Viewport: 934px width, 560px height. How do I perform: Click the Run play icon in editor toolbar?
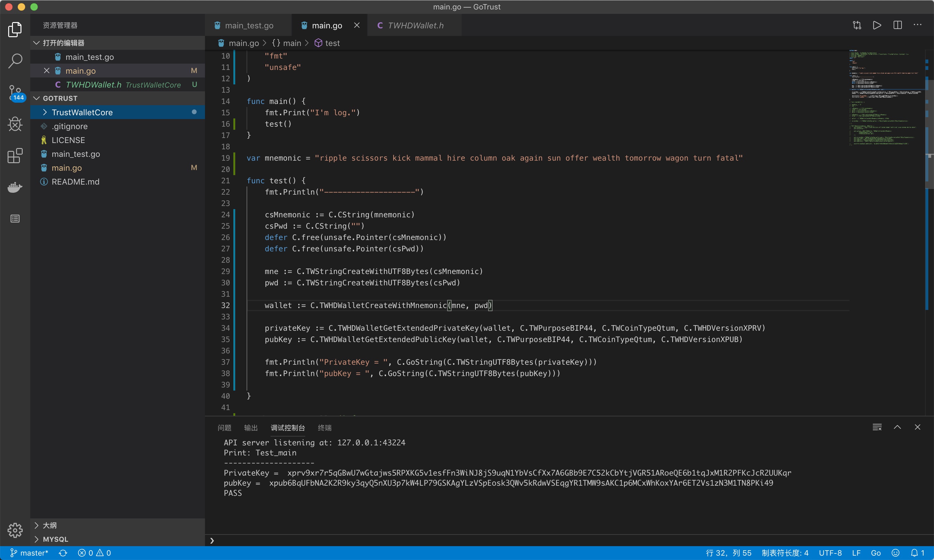[877, 25]
